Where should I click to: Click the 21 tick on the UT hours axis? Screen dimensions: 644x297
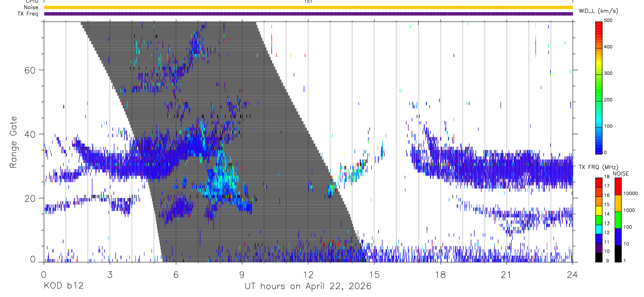click(507, 274)
